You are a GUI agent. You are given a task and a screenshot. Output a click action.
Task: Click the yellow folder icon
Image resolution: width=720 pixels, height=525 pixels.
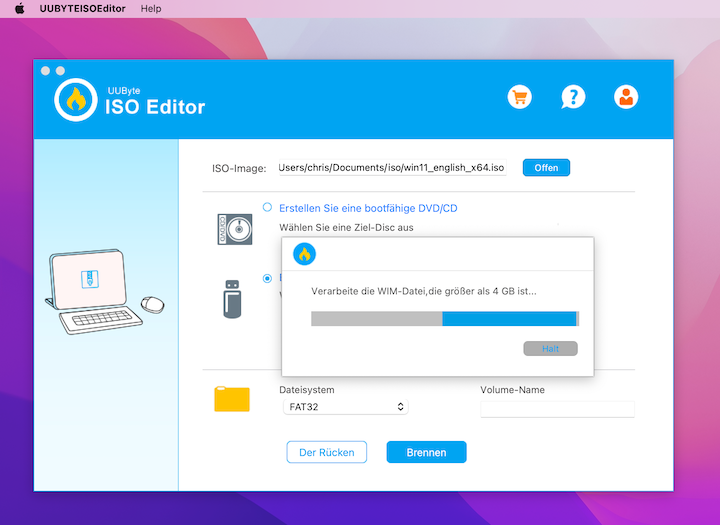[232, 399]
